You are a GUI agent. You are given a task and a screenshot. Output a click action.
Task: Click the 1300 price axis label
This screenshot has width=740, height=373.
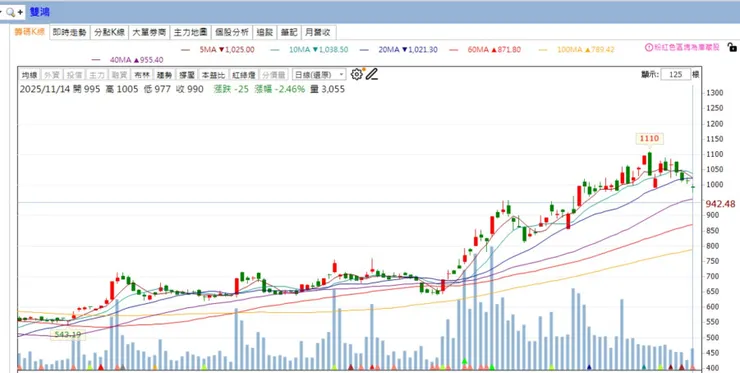(715, 93)
